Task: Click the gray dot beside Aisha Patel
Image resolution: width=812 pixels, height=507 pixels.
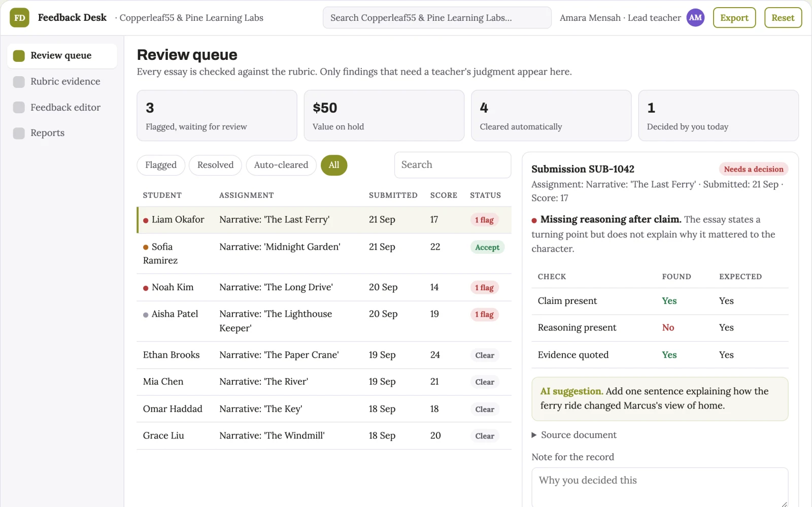Action: 146,315
